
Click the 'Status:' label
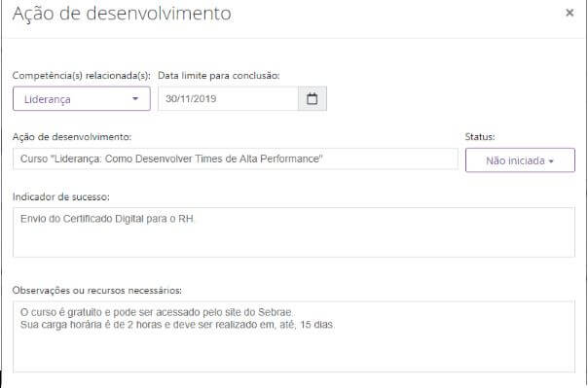(480, 137)
